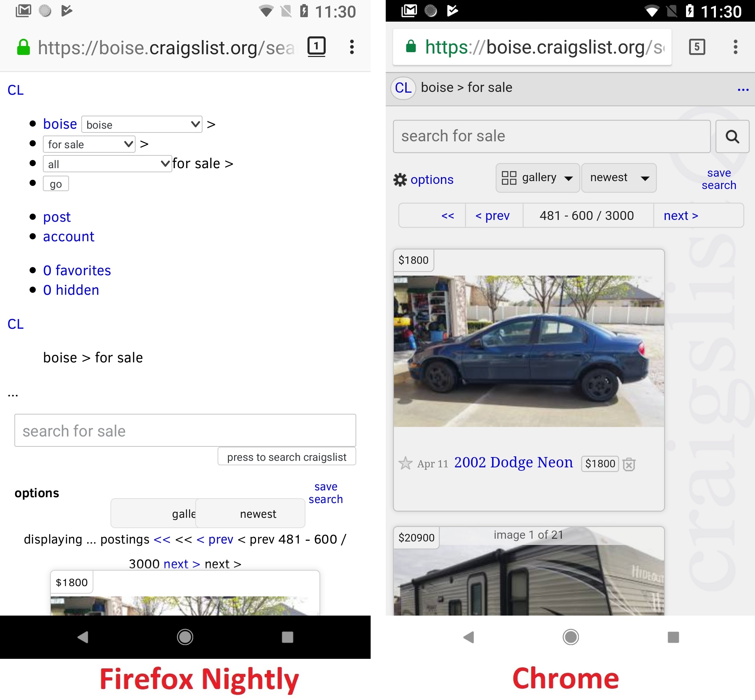Screen dimensions: 755x700
Task: Open Firefox tab counter showing 1
Action: coord(316,47)
